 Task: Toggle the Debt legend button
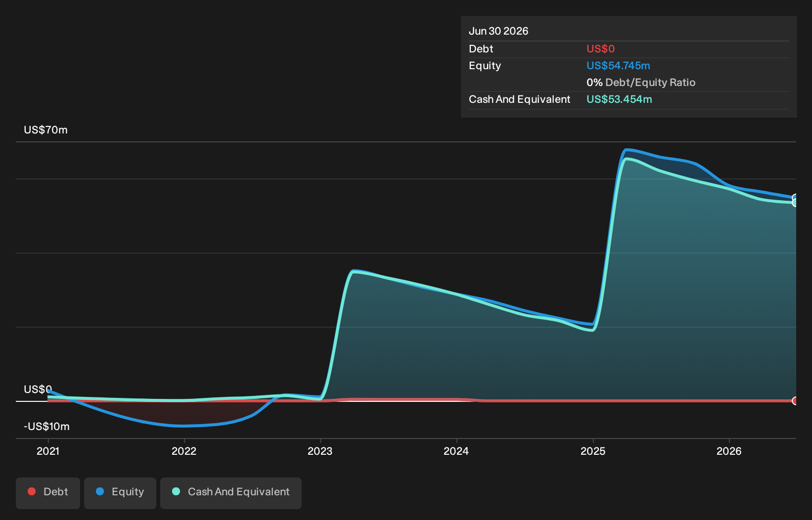coord(48,493)
